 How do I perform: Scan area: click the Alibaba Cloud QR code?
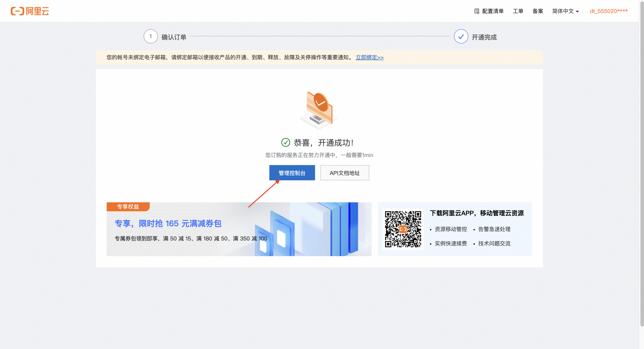click(x=403, y=229)
